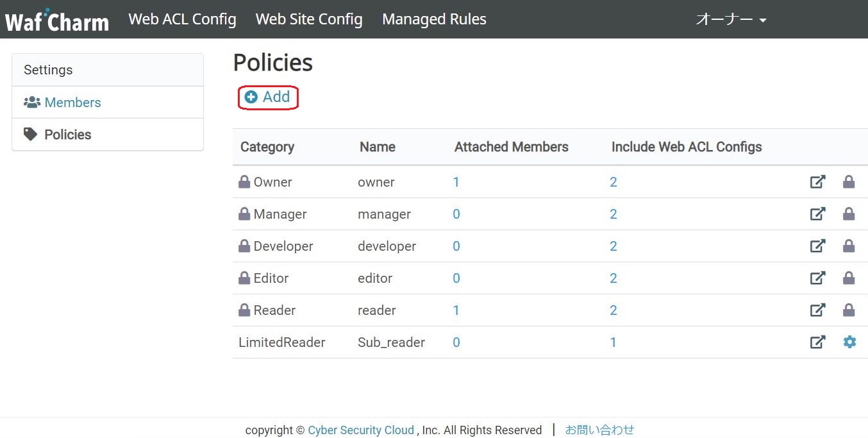Open the reader policy detail icon
This screenshot has width=868, height=438.
pyautogui.click(x=817, y=310)
